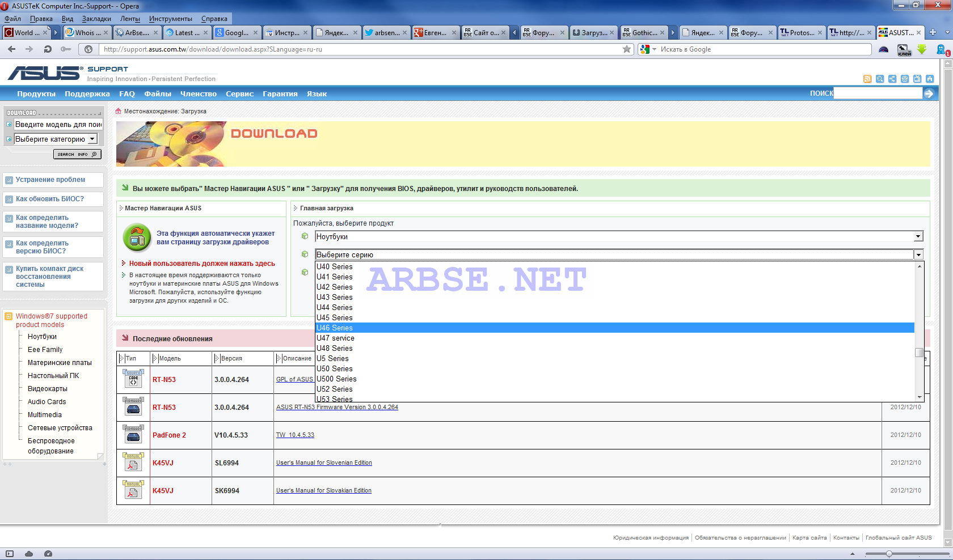Image resolution: width=953 pixels, height=560 pixels.
Task: Click the magnifier icon in ASUS header
Action: [x=880, y=79]
